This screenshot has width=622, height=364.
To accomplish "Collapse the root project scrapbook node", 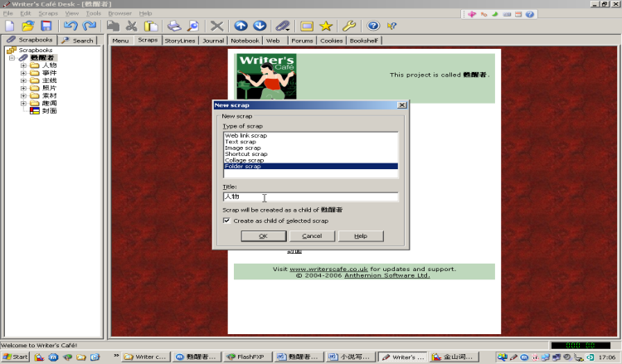I will (12, 58).
